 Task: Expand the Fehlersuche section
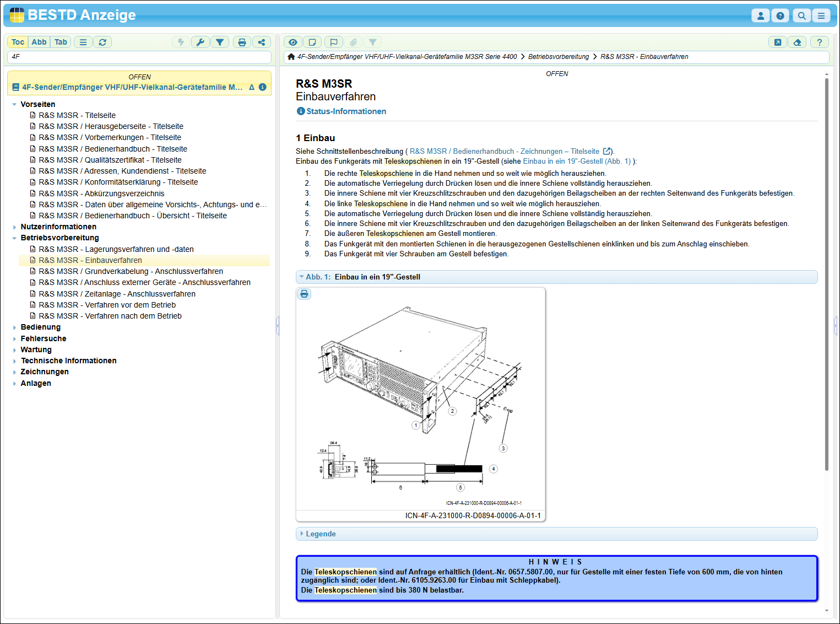[14, 338]
